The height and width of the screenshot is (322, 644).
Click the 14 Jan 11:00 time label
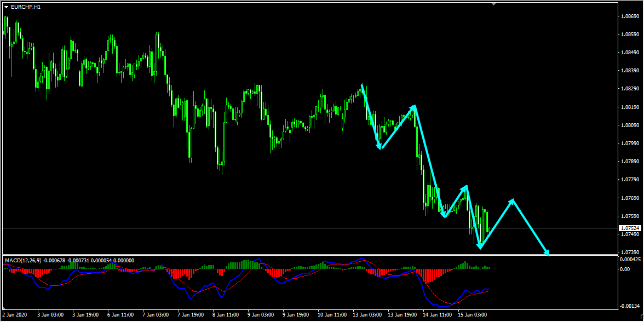tap(438, 314)
